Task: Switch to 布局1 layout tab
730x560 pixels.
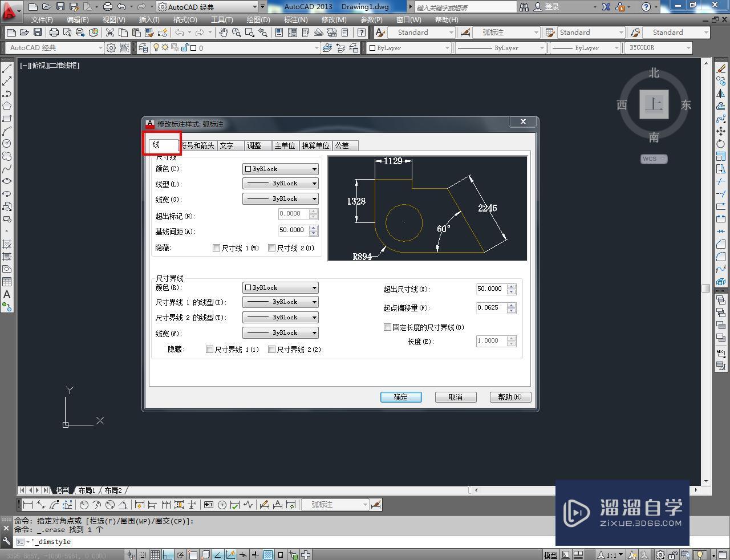Action: click(87, 490)
